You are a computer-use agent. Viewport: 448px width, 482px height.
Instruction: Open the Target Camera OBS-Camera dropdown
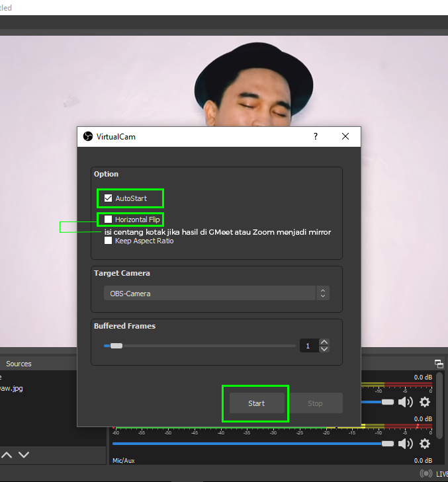click(x=216, y=294)
